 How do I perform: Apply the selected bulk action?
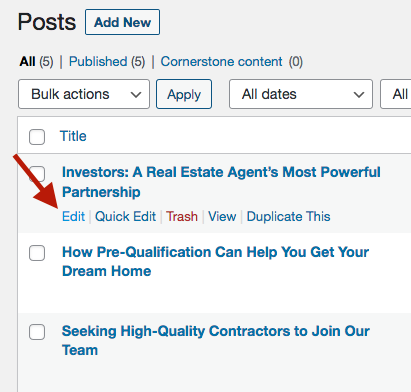point(184,94)
